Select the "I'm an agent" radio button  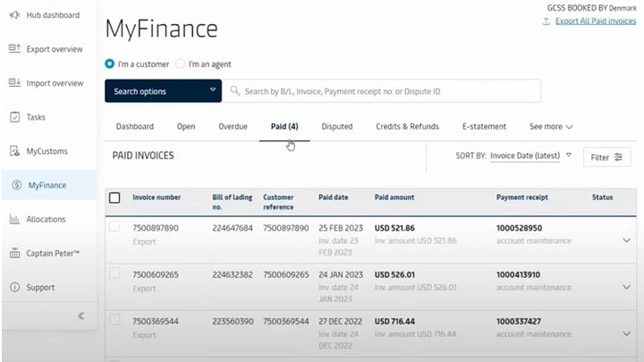tap(180, 64)
